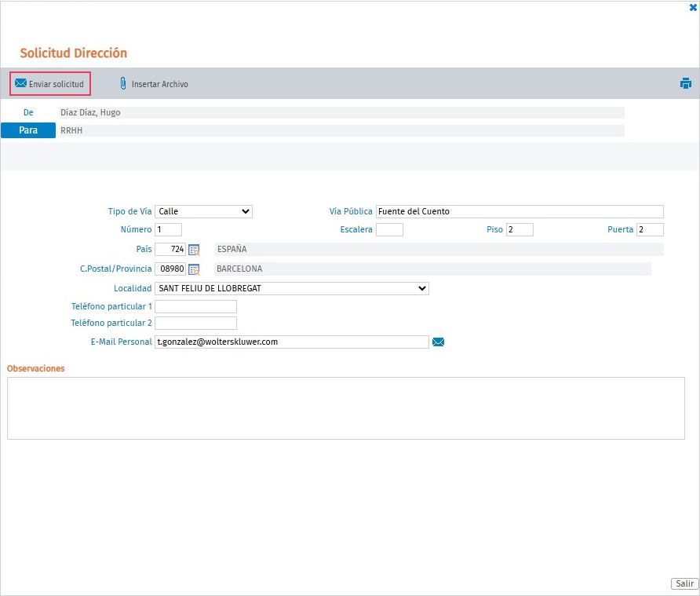Click the BARCELONA province text

tap(239, 269)
